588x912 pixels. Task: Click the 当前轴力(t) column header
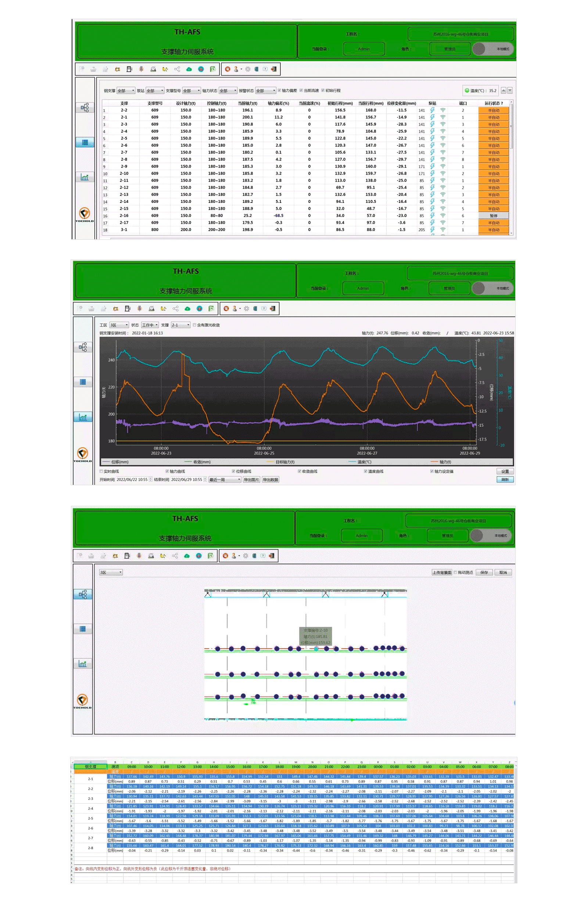point(247,103)
